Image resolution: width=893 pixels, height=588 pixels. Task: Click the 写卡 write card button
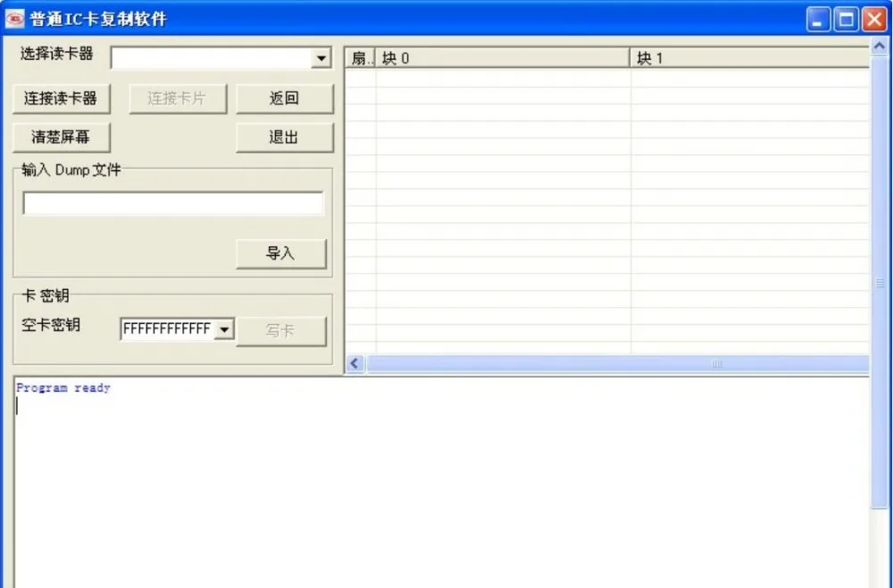[x=281, y=331]
